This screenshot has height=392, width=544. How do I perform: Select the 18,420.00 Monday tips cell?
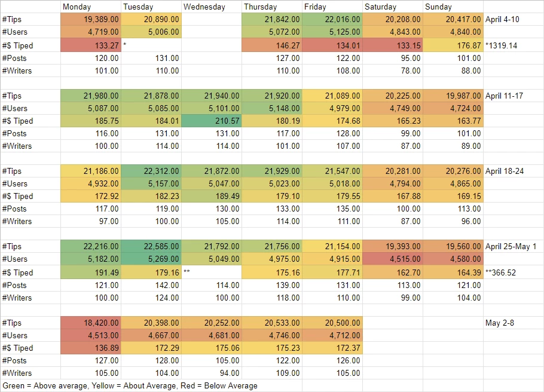(90, 323)
